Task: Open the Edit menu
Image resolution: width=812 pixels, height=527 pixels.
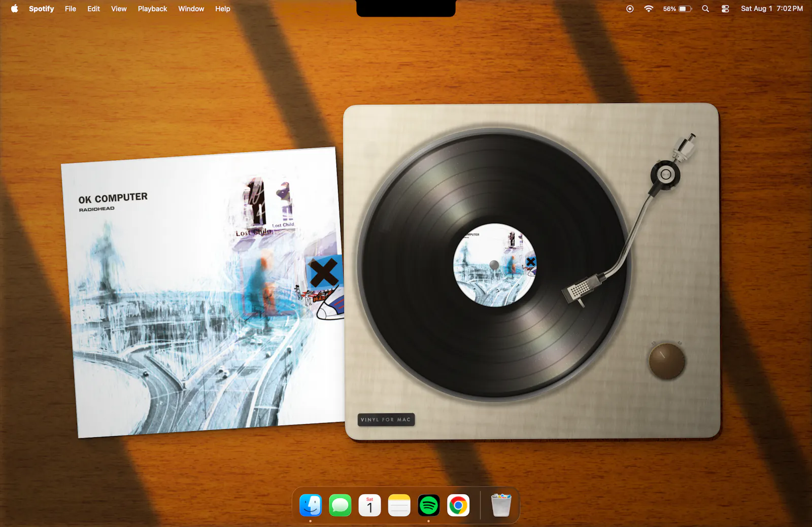Action: (x=93, y=9)
